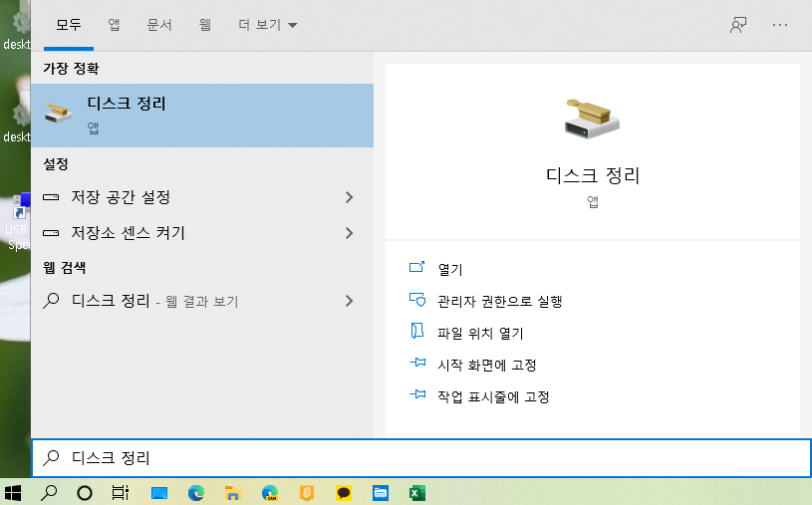Switch to the 웹 tab

tap(205, 25)
